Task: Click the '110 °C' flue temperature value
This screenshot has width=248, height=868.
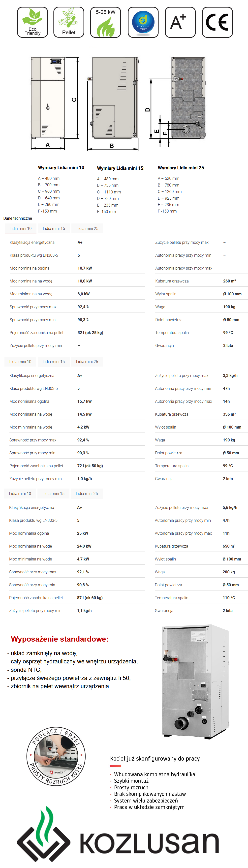Action: [x=229, y=598]
